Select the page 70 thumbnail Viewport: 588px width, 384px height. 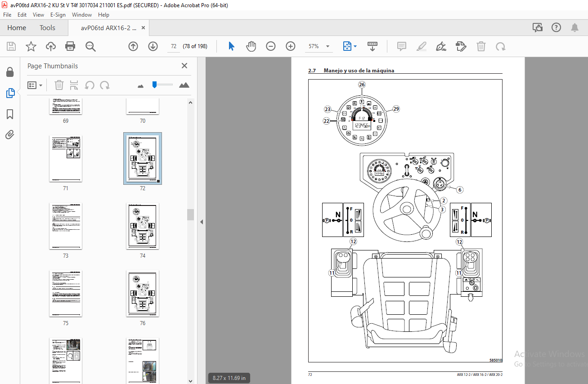[143, 107]
